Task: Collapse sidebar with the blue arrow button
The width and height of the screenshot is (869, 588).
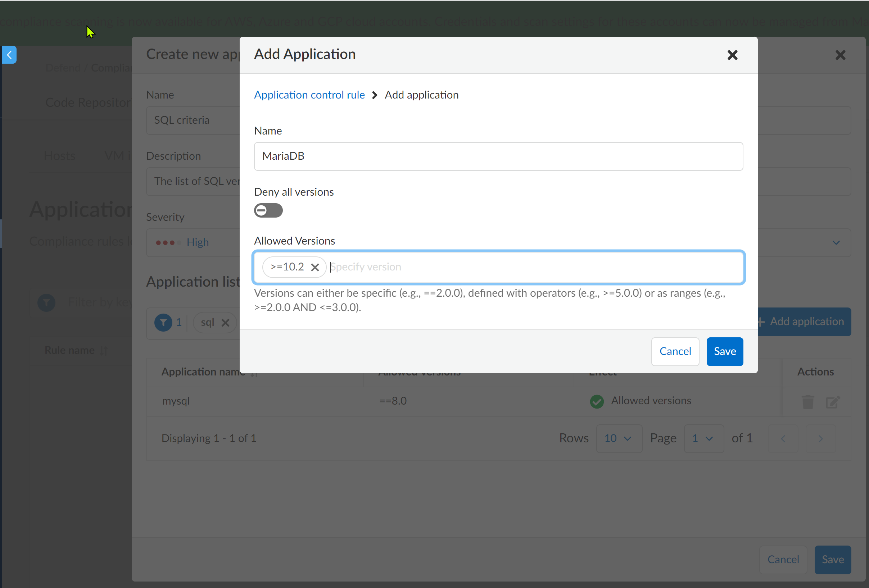Action: [x=9, y=55]
